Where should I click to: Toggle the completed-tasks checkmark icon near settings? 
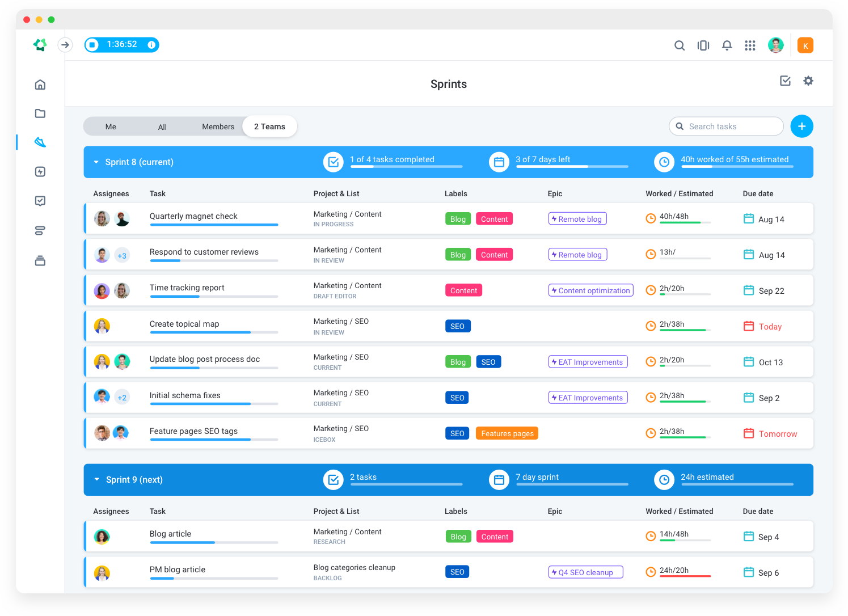pos(785,81)
